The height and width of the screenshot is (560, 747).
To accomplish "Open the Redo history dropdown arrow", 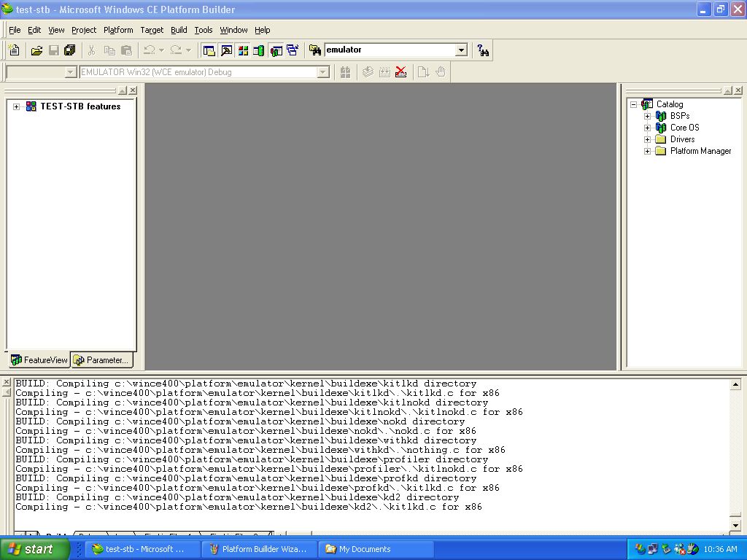I will [x=188, y=50].
